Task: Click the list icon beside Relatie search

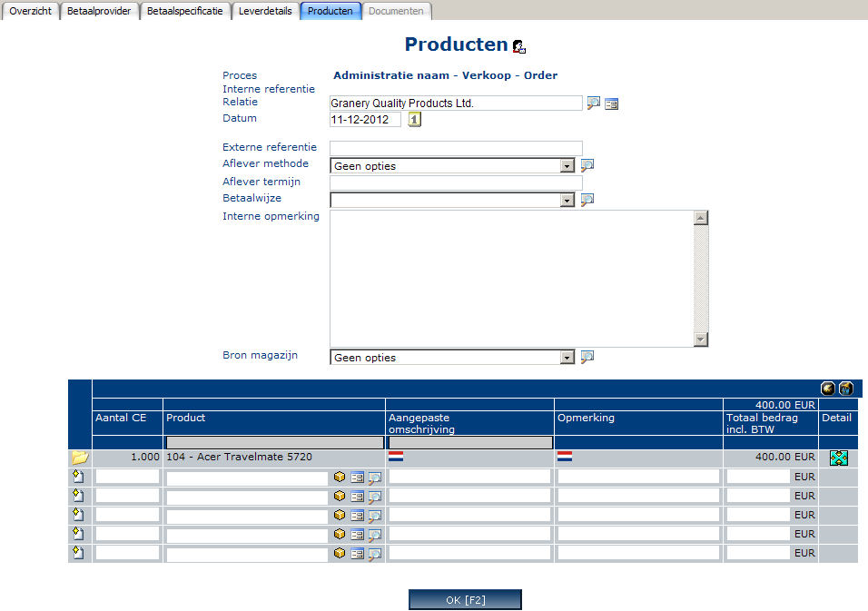Action: point(612,104)
